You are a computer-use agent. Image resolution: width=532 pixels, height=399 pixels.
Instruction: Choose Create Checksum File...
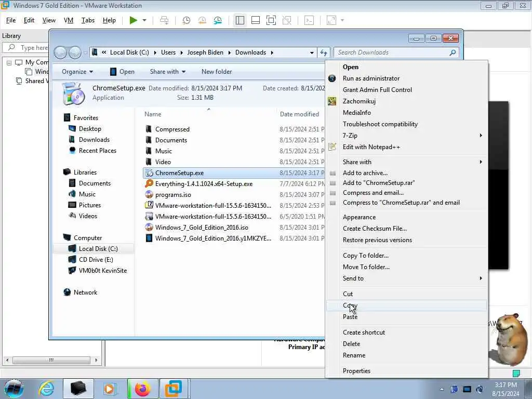pos(375,229)
